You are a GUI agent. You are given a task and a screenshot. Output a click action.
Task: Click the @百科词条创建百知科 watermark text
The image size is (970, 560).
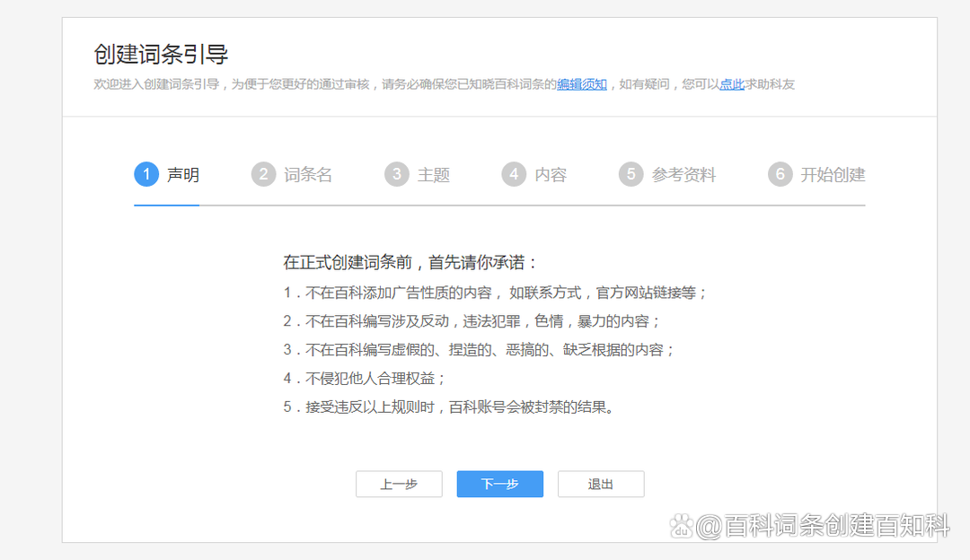click(x=823, y=525)
